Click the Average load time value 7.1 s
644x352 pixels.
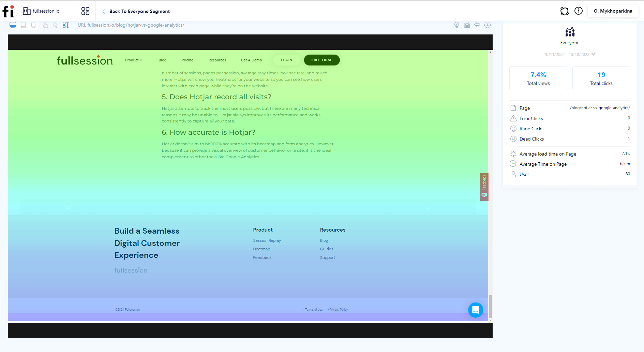626,153
